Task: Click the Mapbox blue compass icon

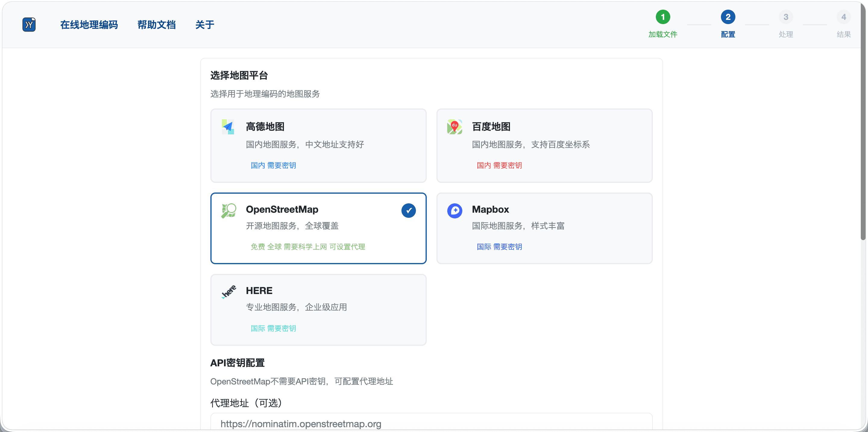Action: 454,211
